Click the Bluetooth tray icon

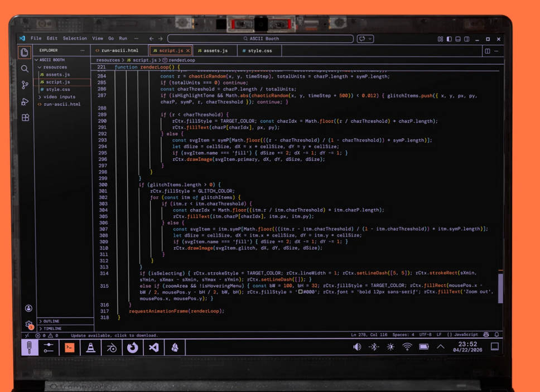pos(374,347)
